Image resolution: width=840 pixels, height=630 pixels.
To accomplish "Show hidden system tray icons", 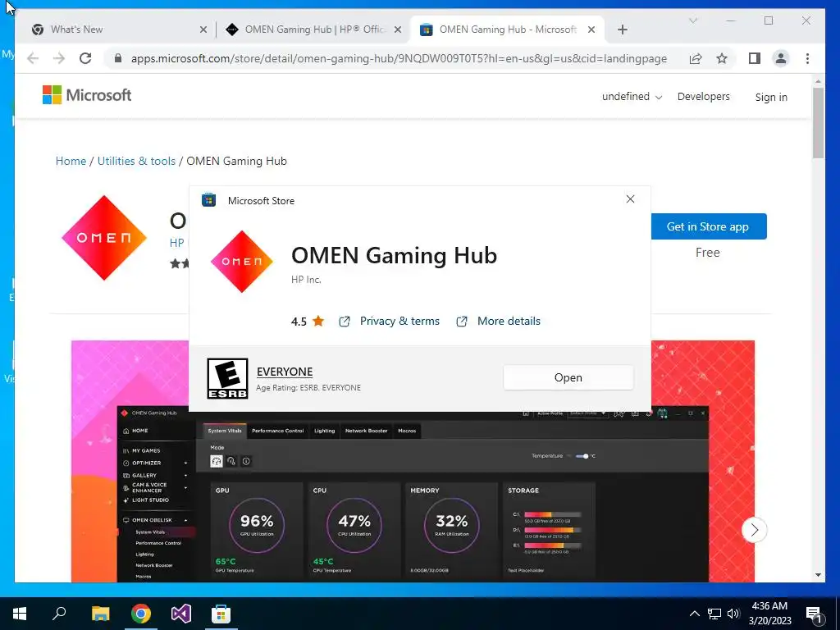I will [694, 614].
